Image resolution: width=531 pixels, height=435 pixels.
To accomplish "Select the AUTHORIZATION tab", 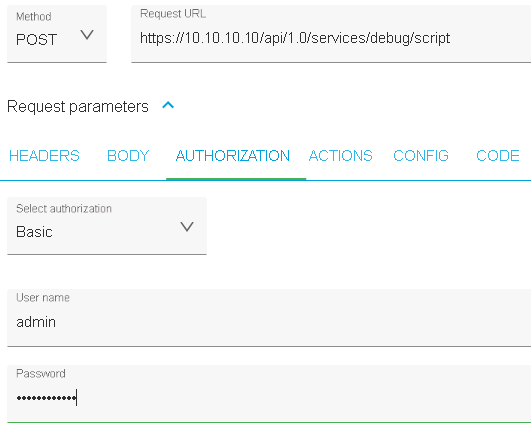I will pos(233,156).
